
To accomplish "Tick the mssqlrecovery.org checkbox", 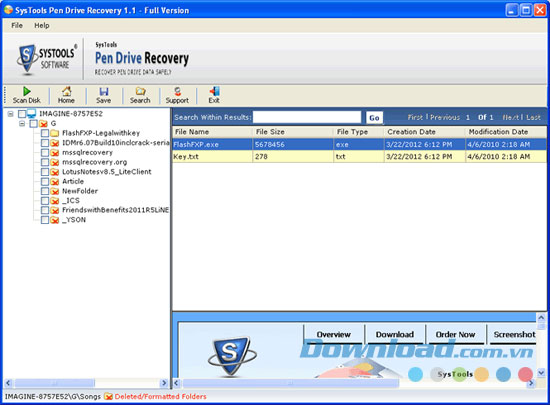I will [45, 162].
